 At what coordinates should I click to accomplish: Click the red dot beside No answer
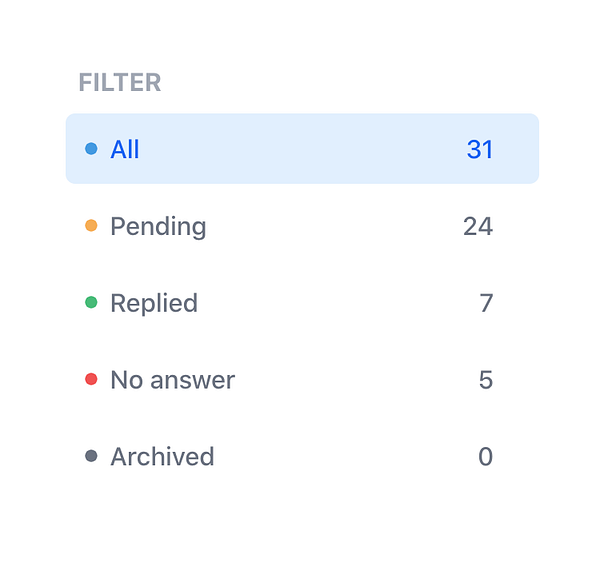point(91,379)
